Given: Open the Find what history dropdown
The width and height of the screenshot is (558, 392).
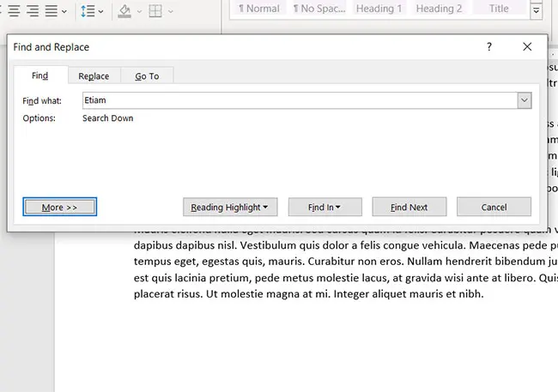Looking at the screenshot, I should tap(524, 100).
